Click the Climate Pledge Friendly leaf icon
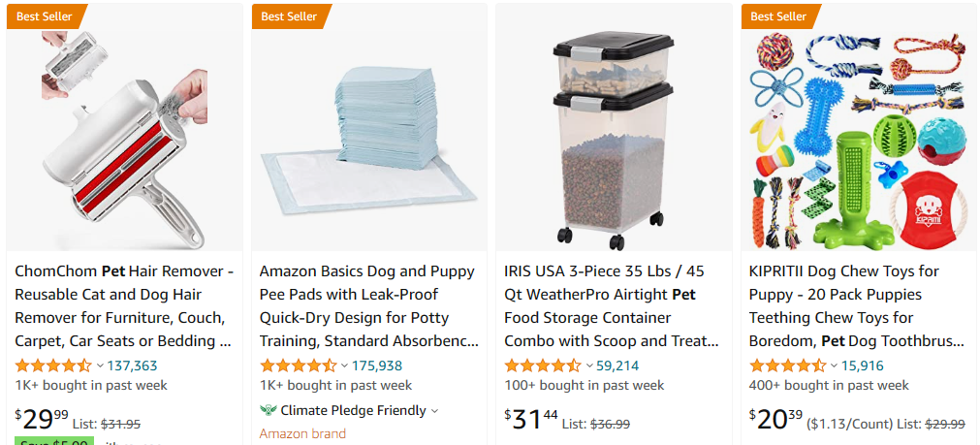980x445 pixels. coord(269,410)
